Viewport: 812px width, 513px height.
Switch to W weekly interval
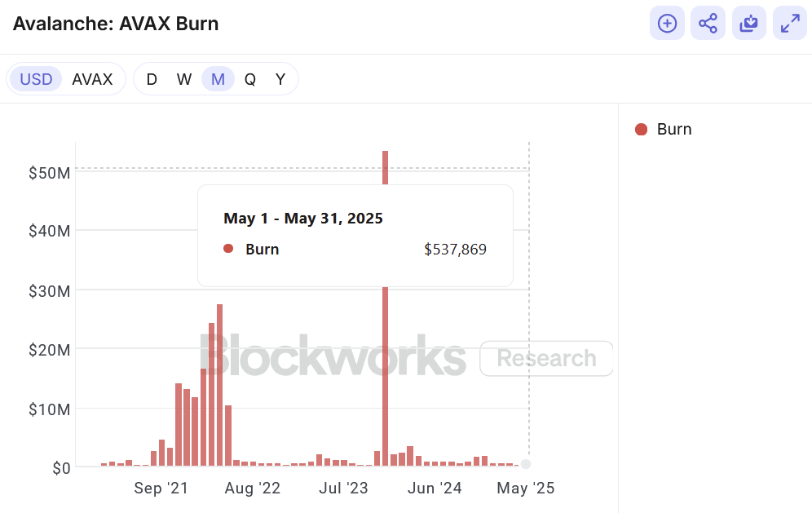pyautogui.click(x=184, y=79)
